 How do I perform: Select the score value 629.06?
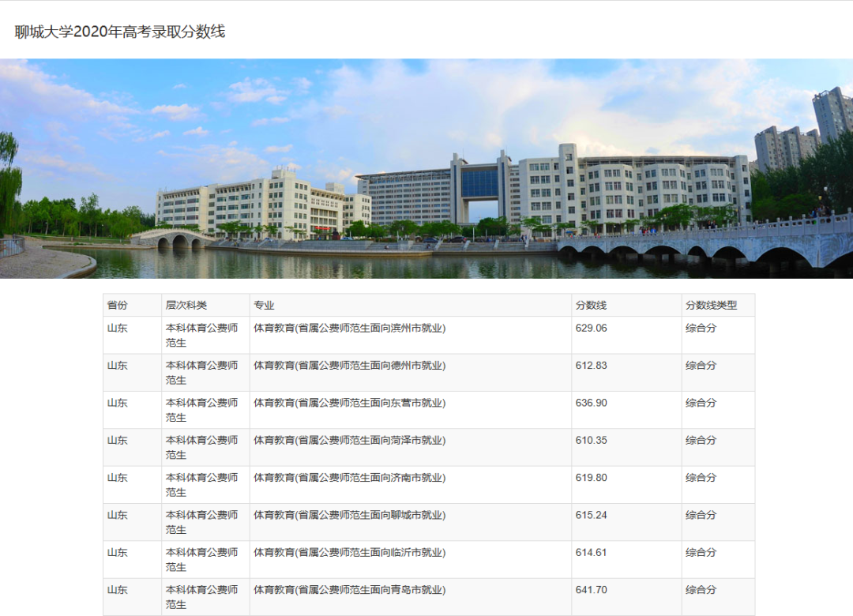point(592,328)
